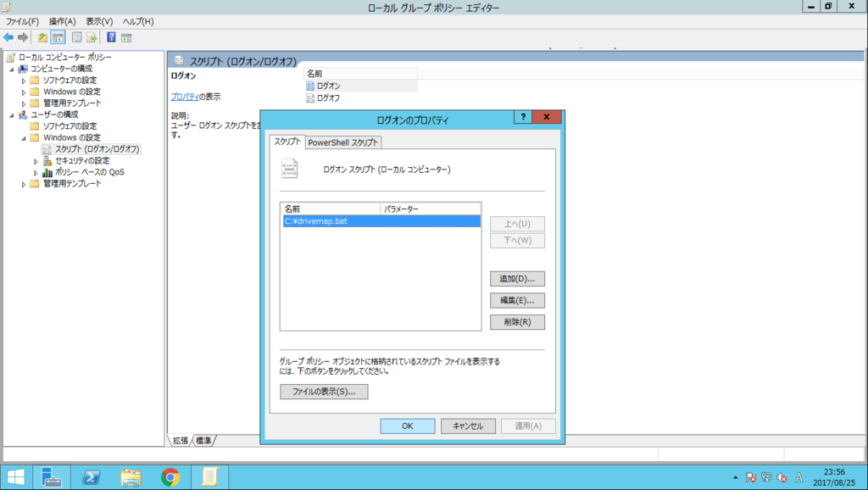Click the 追加(D)... button
This screenshot has width=868, height=490.
[517, 279]
